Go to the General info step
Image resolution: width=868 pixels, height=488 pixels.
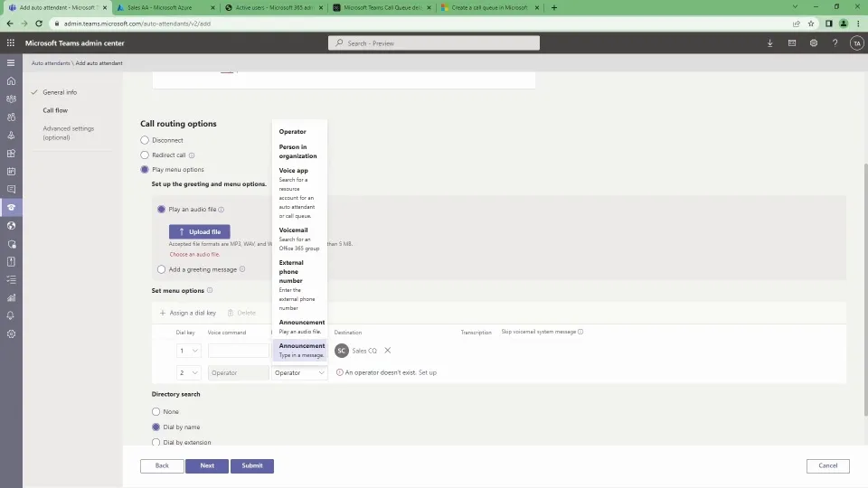click(x=60, y=92)
